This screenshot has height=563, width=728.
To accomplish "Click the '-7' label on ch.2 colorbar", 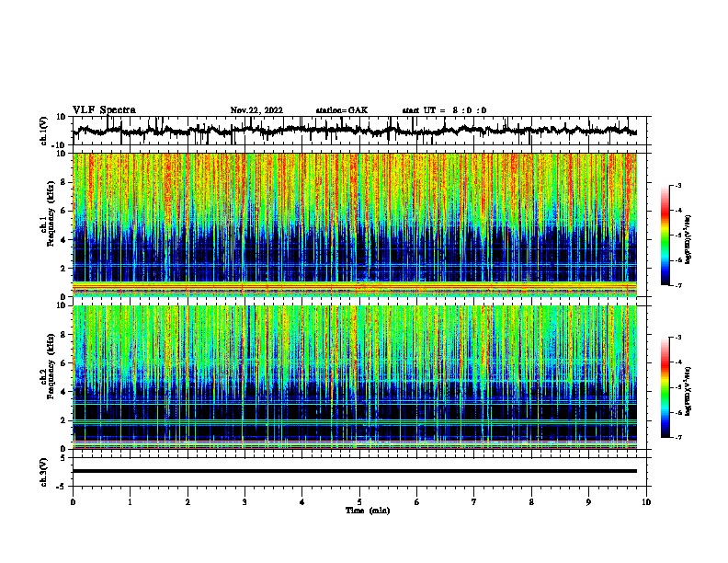I will (677, 437).
